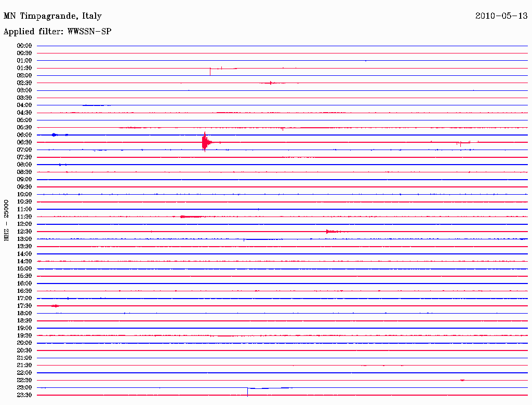This screenshot has width=532, height=405.
Task: Click the 04:00 time label
Action: 24,105
